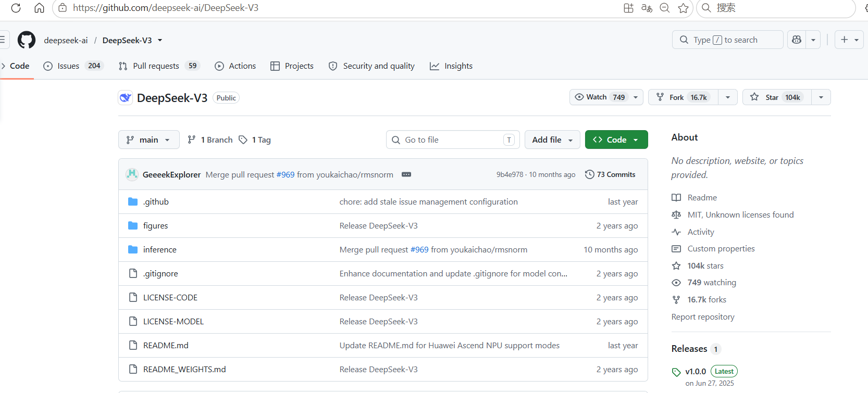Go to the Actions tab

point(235,66)
